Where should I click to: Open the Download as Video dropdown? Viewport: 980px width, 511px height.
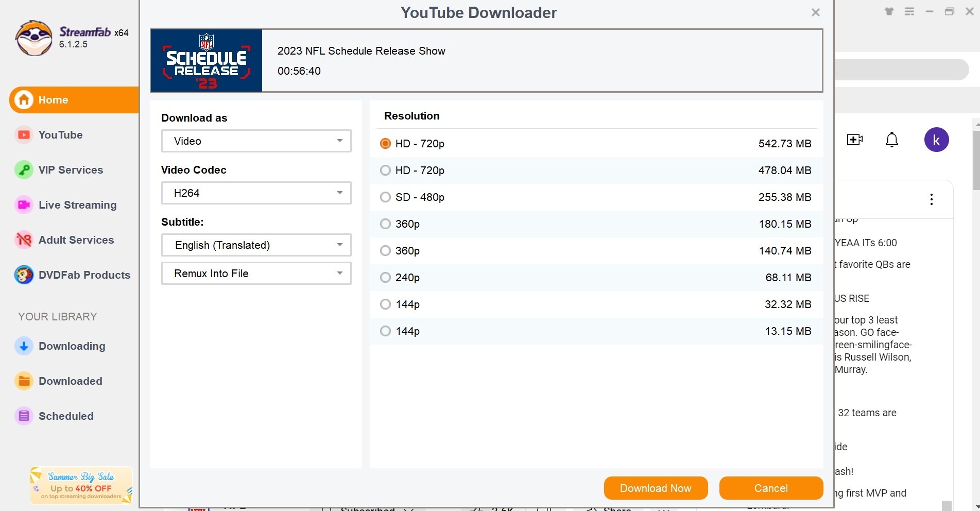[256, 141]
